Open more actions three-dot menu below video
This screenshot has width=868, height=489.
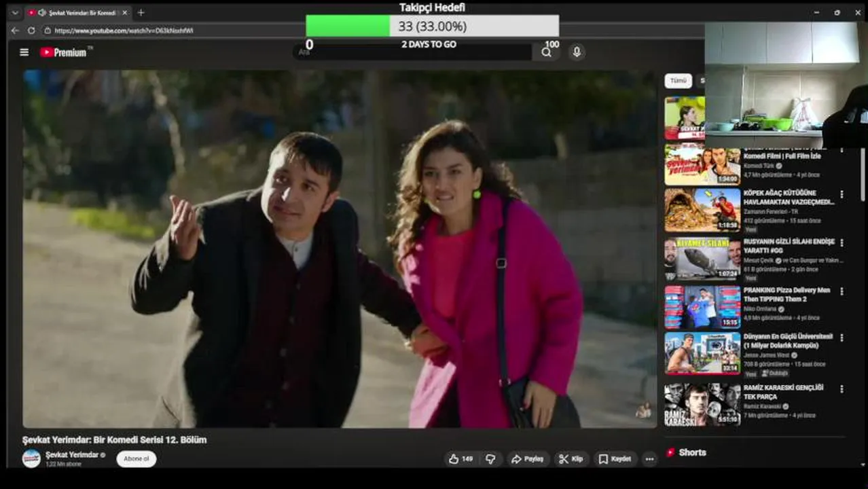click(649, 459)
